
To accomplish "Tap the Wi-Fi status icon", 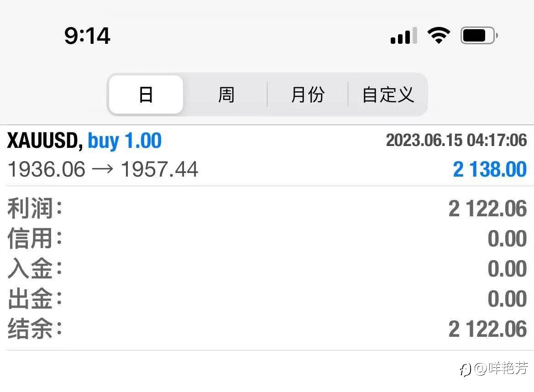I will tap(439, 35).
